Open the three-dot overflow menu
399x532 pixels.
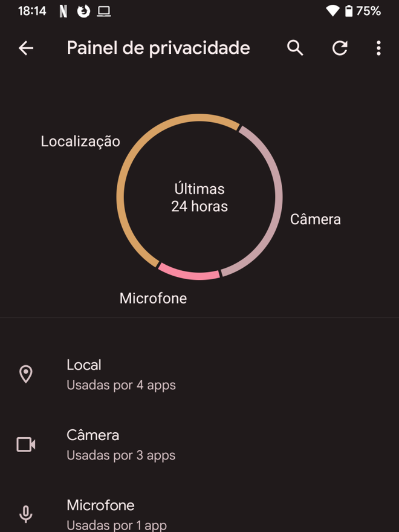[x=378, y=48]
